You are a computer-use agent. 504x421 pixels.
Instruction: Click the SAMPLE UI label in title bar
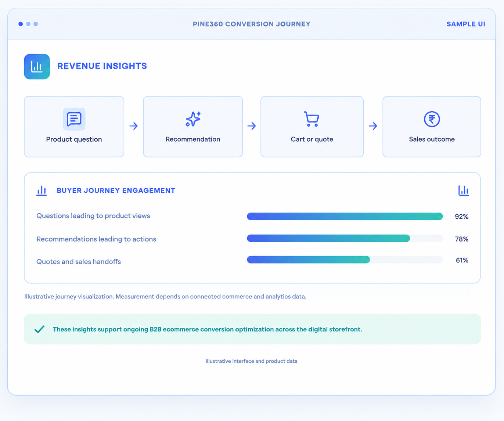tap(466, 24)
